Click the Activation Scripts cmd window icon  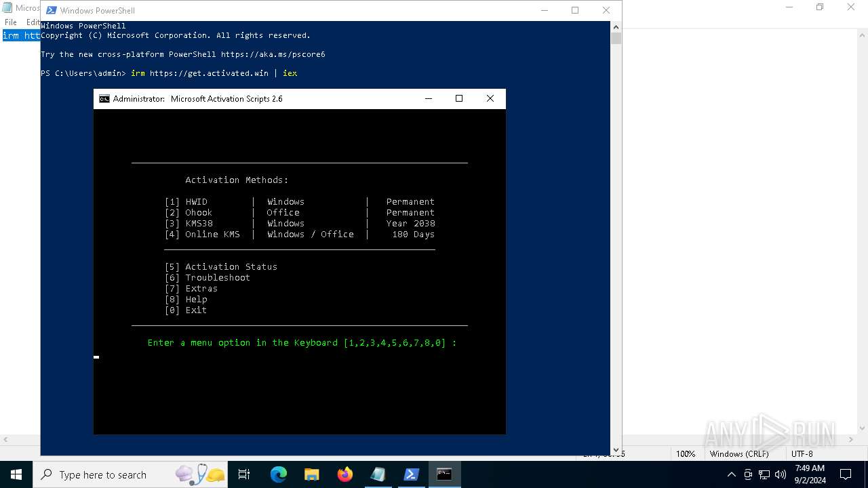[104, 99]
